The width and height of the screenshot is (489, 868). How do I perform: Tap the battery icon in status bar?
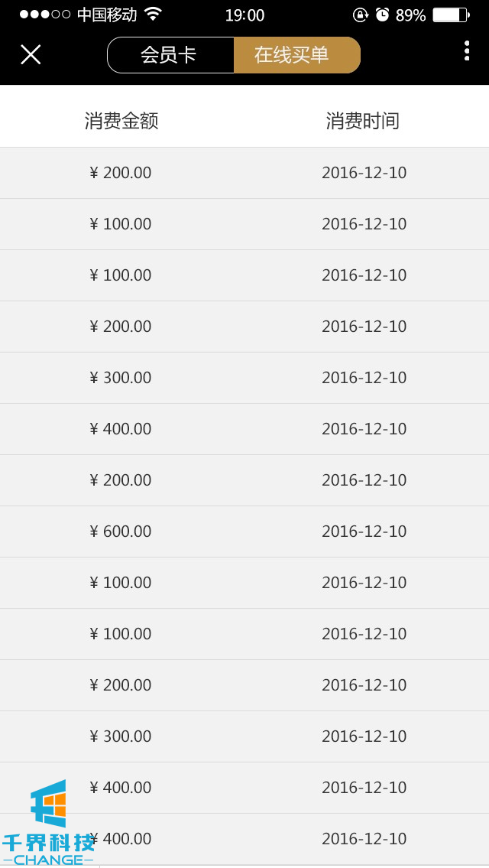451,15
